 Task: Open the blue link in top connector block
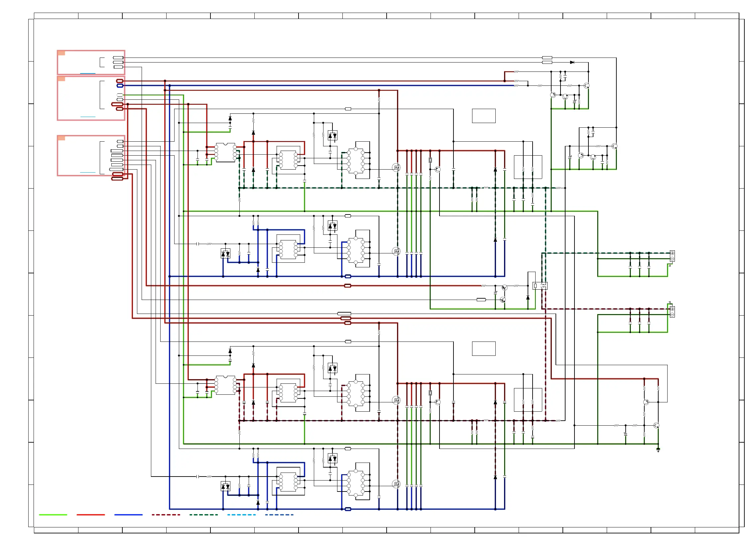point(88,73)
